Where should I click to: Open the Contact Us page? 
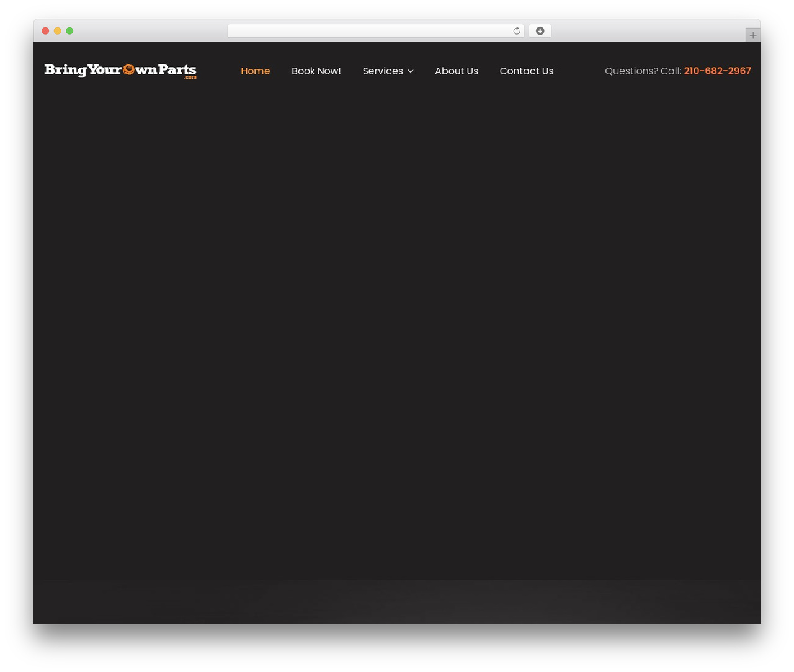click(527, 71)
